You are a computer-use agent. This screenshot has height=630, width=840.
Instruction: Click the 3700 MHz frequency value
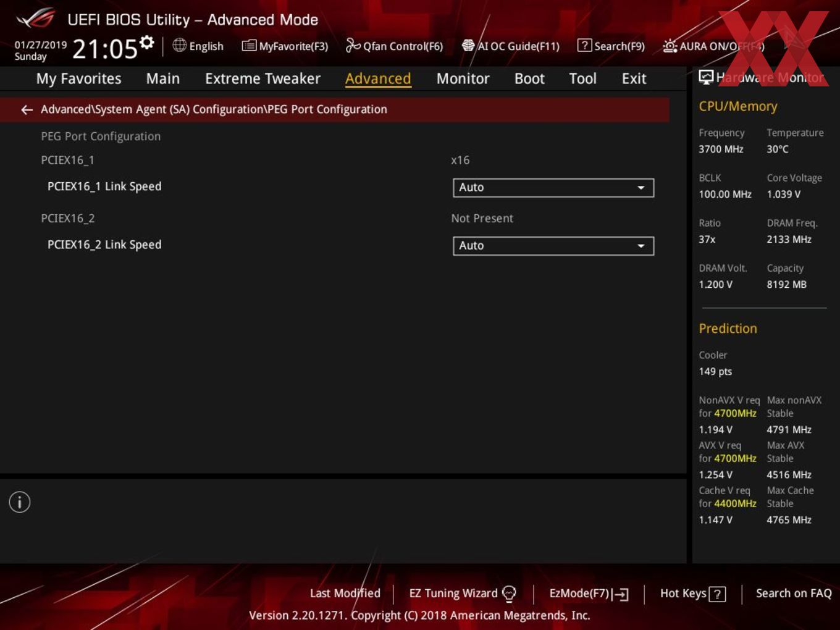click(x=721, y=149)
